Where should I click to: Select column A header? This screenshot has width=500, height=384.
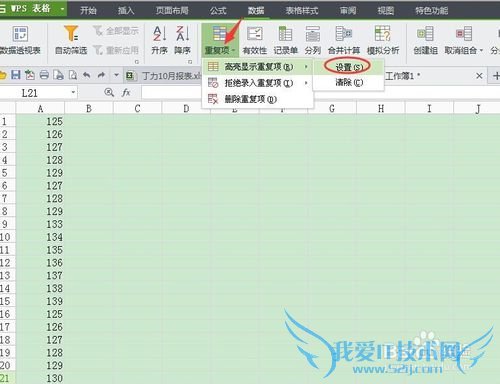click(40, 109)
